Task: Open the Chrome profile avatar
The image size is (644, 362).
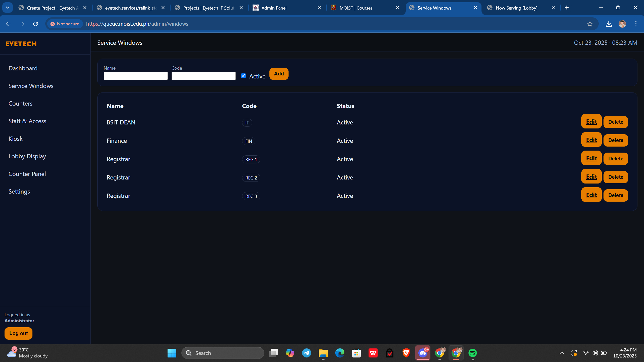Action: pos(622,24)
